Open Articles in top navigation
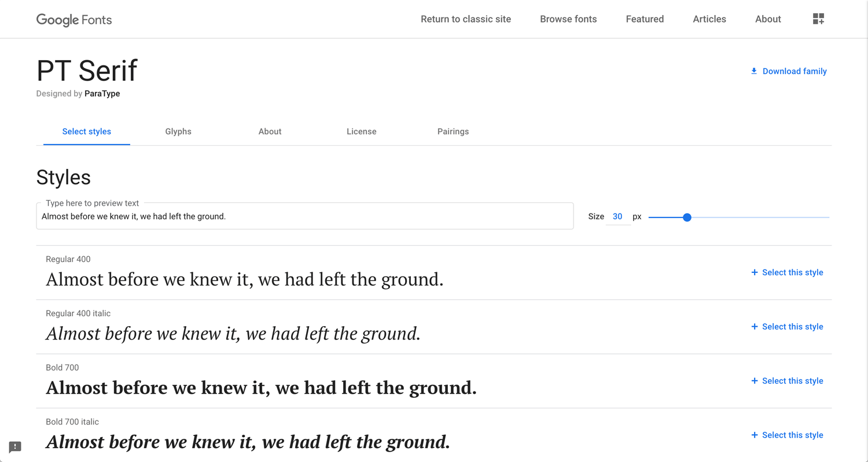The height and width of the screenshot is (462, 868). pyautogui.click(x=709, y=19)
